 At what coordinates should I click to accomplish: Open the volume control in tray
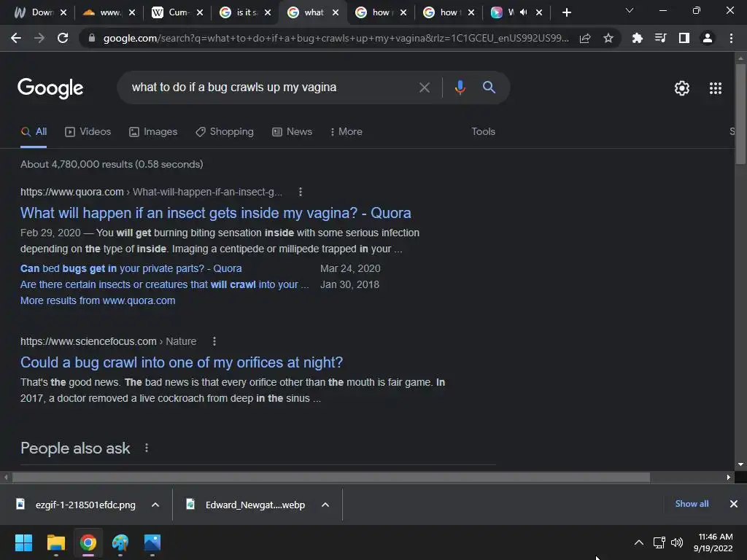coord(677,542)
